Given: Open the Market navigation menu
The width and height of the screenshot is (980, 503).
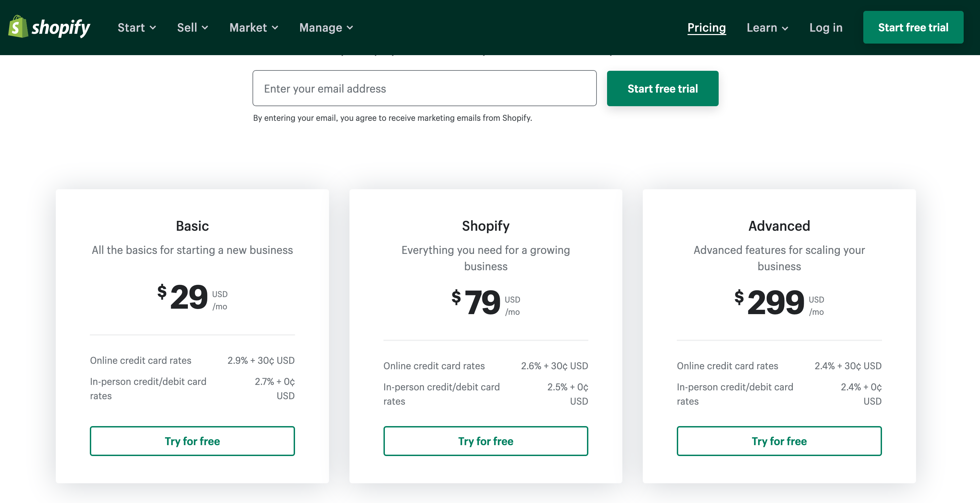Looking at the screenshot, I should point(248,27).
